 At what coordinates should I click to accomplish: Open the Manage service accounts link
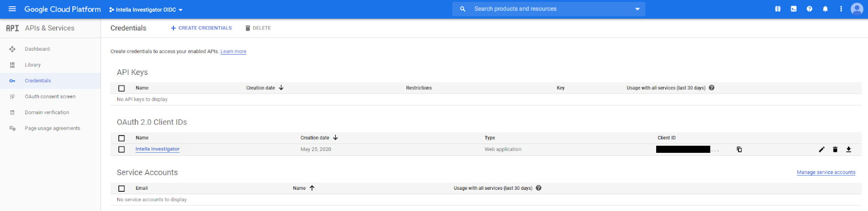pyautogui.click(x=826, y=173)
